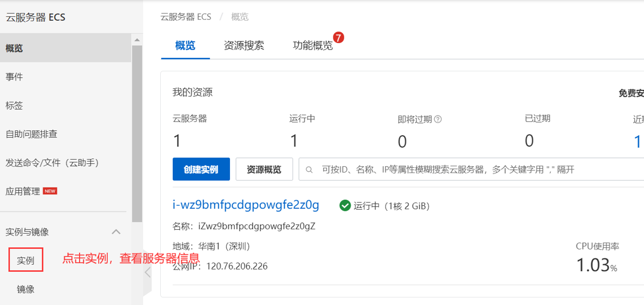
Task: Click the green 运行中 status check icon
Action: pyautogui.click(x=345, y=205)
